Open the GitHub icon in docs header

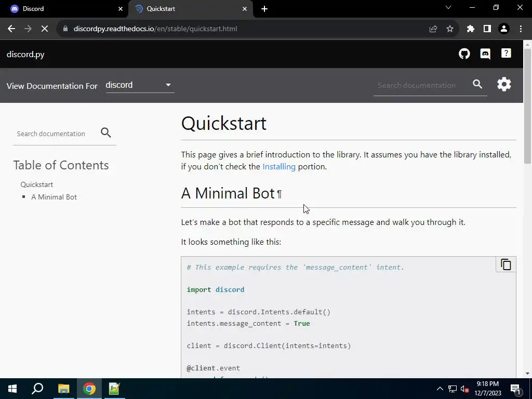click(x=464, y=54)
